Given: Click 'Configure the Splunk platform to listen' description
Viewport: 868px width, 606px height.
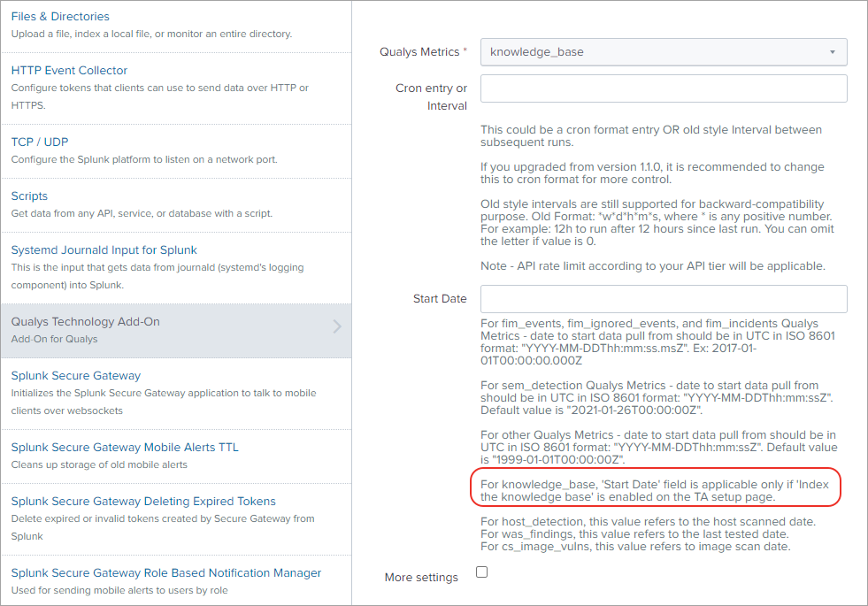Looking at the screenshot, I should click(144, 159).
